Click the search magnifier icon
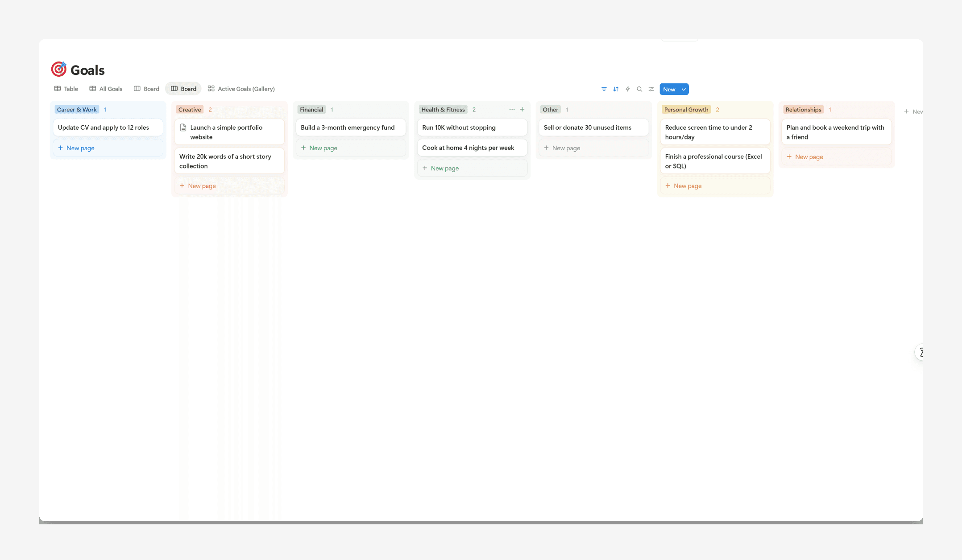This screenshot has width=962, height=560. point(639,89)
